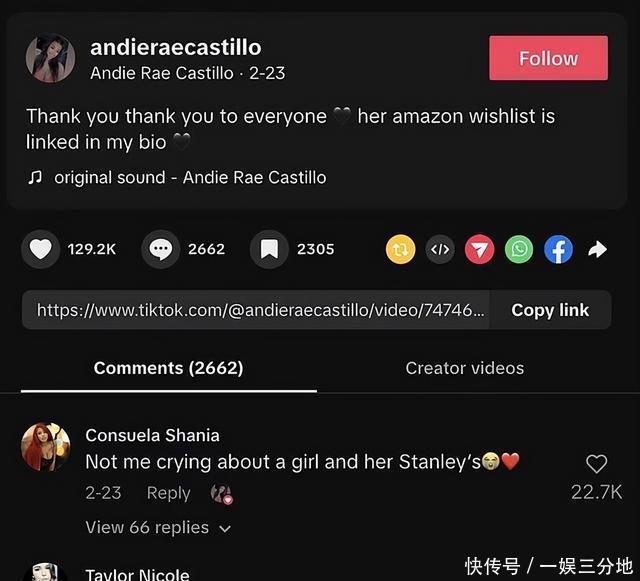Click the chevron next to replies
This screenshot has height=581, width=640.
pyautogui.click(x=225, y=529)
